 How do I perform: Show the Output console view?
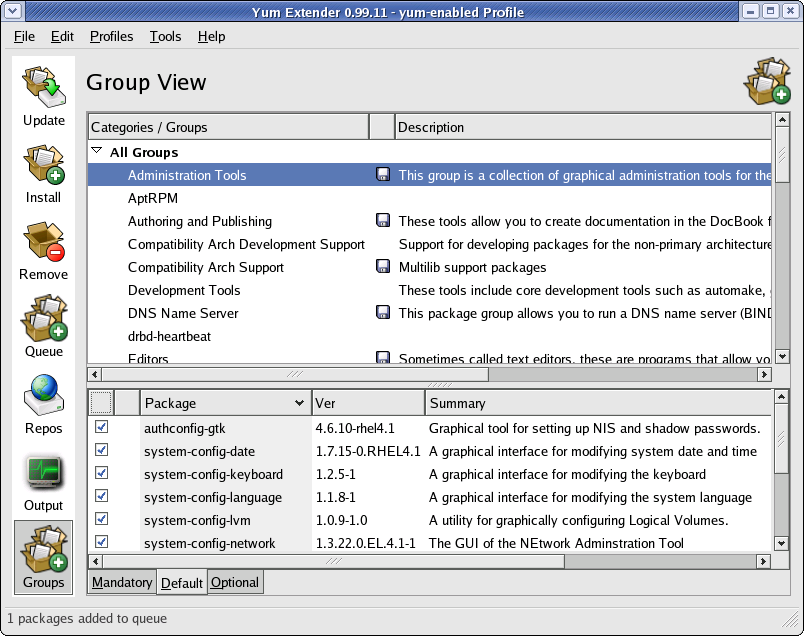pyautogui.click(x=44, y=480)
